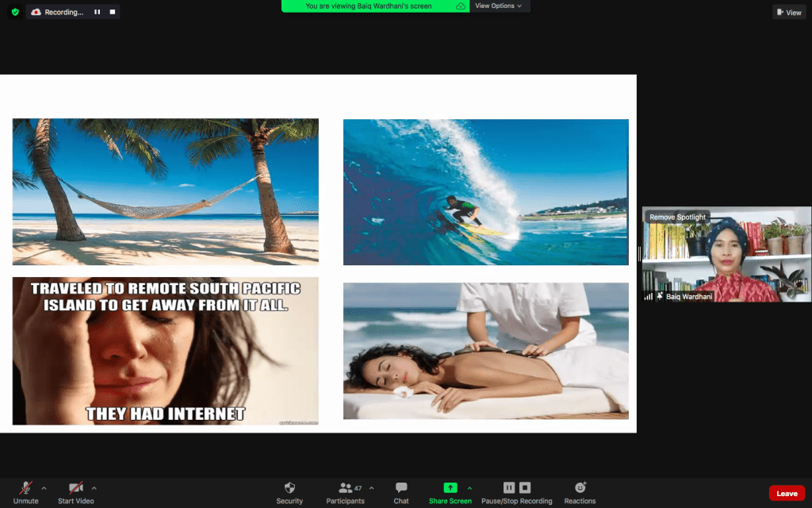Screen dimensions: 812x508
Task: Open the Chat panel
Action: [400, 492]
